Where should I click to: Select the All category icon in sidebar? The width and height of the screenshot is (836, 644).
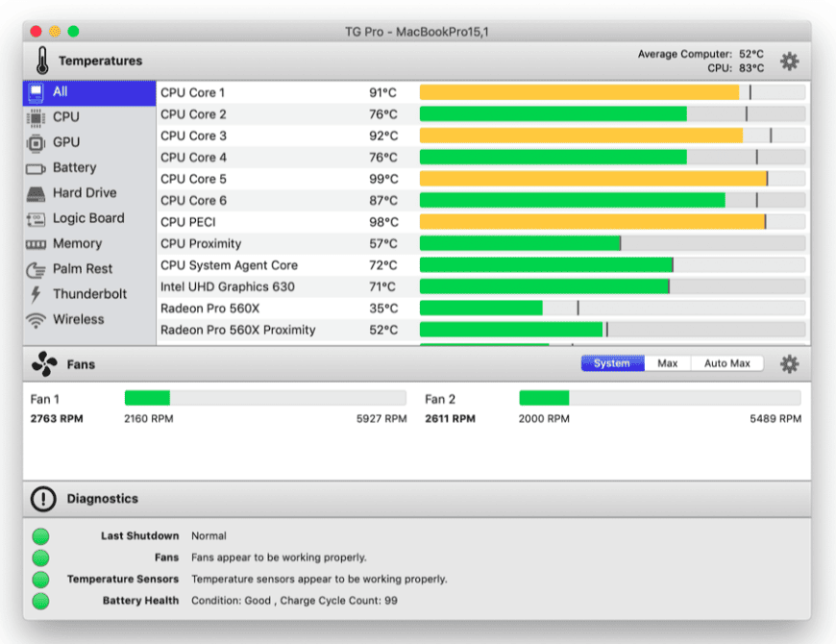36,92
